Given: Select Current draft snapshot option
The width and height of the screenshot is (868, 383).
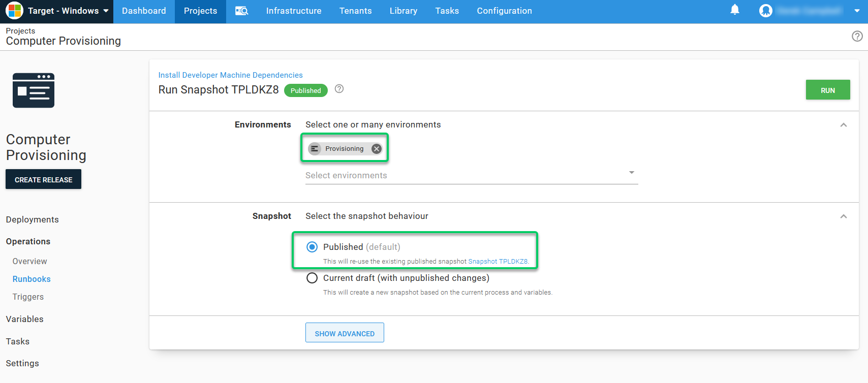Looking at the screenshot, I should pos(312,278).
